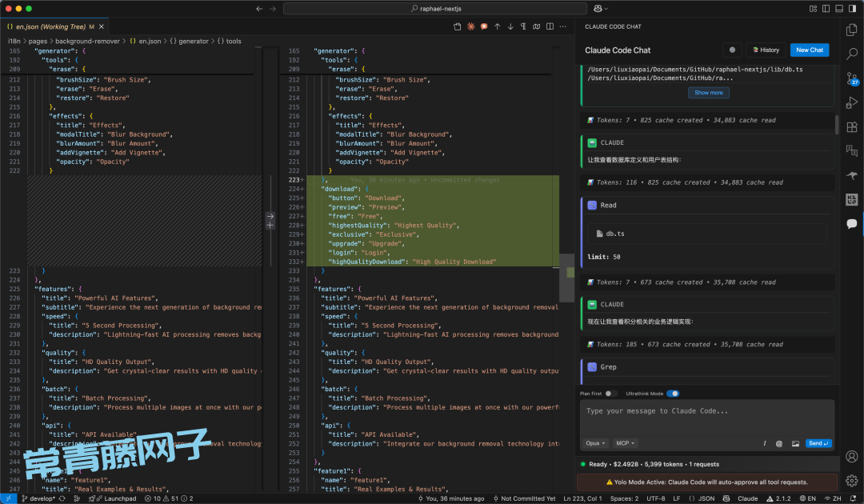The width and height of the screenshot is (864, 504).
Task: Change UTF-8 encoding in status bar
Action: 656,498
